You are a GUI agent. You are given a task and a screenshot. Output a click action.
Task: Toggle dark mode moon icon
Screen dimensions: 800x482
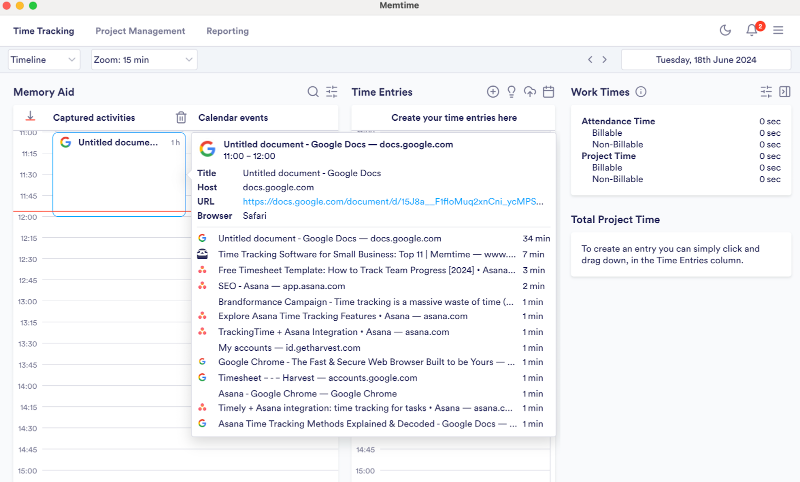click(725, 31)
